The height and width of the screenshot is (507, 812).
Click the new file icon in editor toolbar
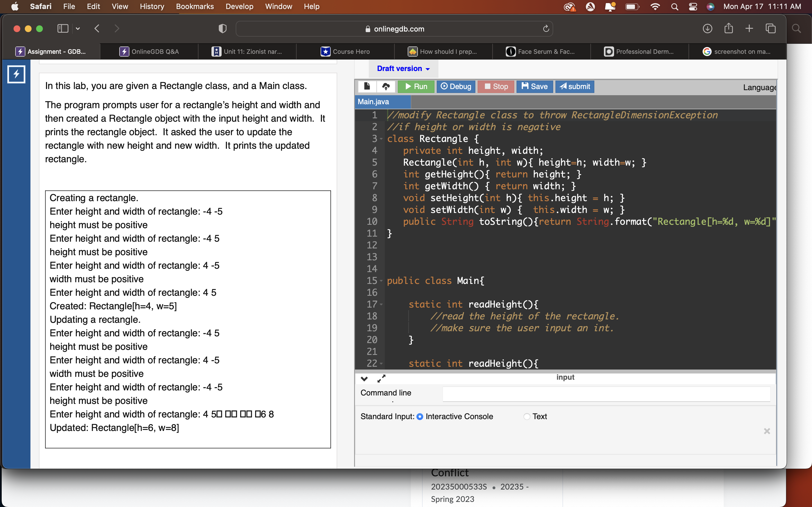367,86
